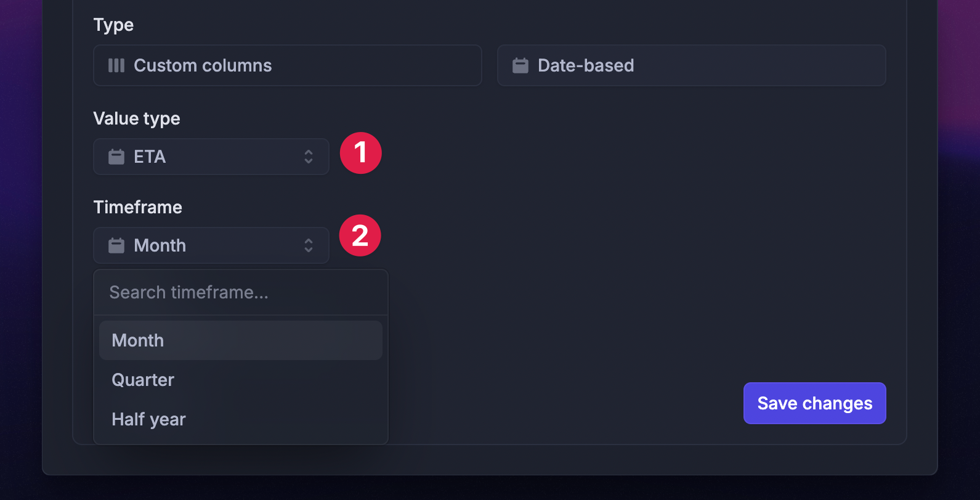Choose the Custom columns type option

tap(287, 65)
